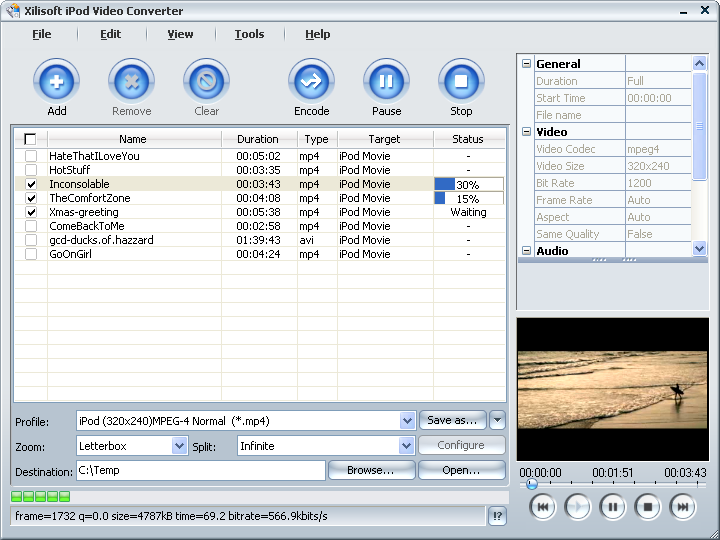Click properties panel scroll up arrow
This screenshot has height=540, width=720.
click(699, 63)
